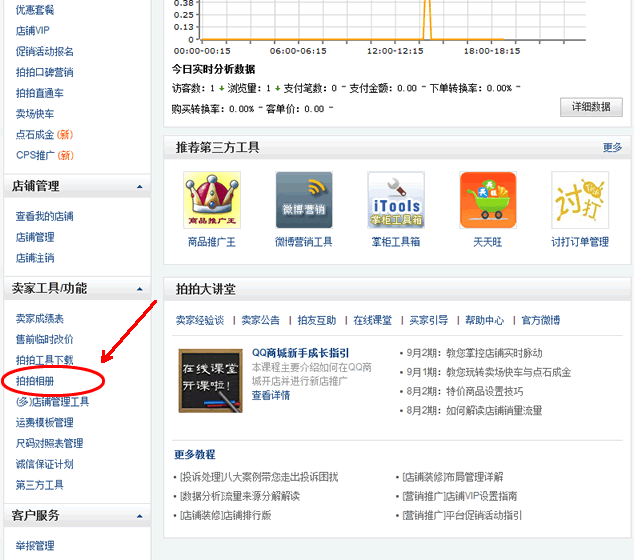Open 举报管理 sidebar link
The height and width of the screenshot is (560, 634).
point(35,546)
